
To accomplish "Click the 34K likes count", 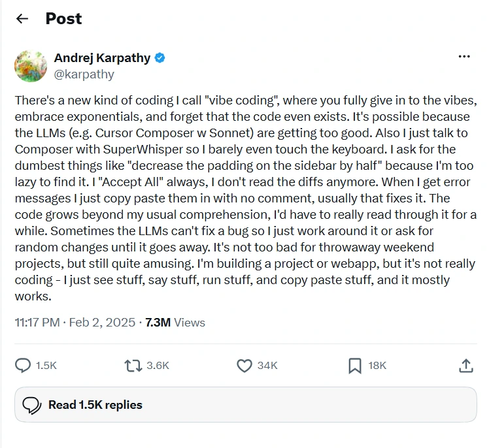I will 267,366.
